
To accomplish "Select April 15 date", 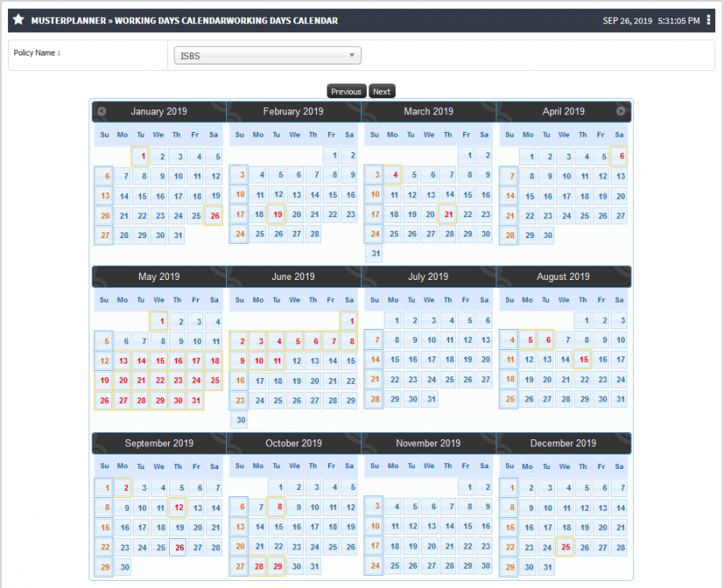I will (x=528, y=195).
